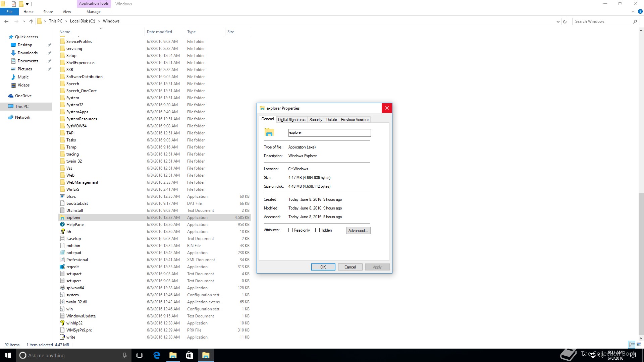Select the WMSysPr9.prx file
Image resolution: width=644 pixels, height=362 pixels.
[155, 330]
